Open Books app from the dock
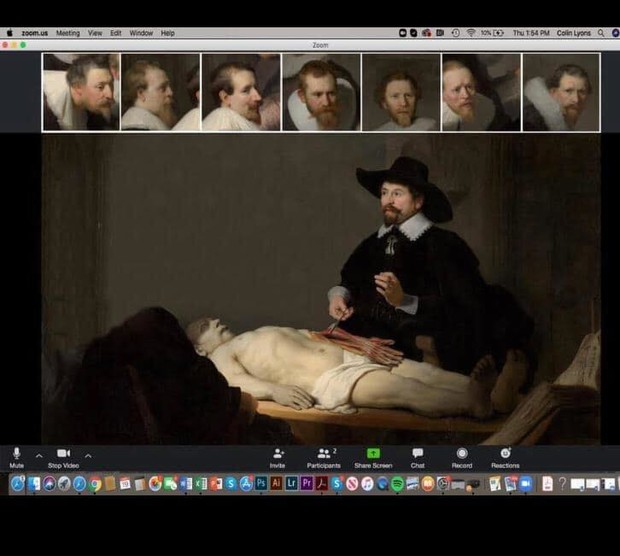 (x=427, y=484)
